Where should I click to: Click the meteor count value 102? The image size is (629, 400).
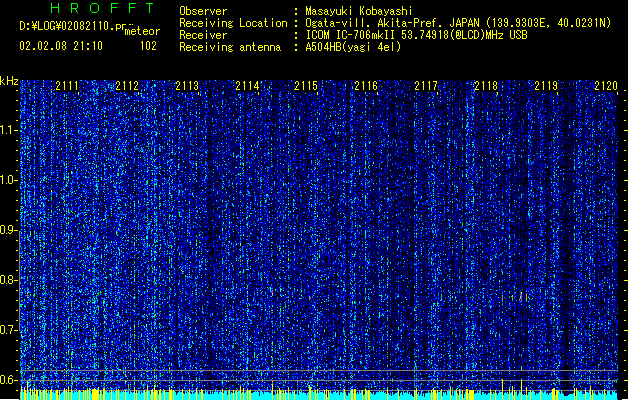point(148,46)
